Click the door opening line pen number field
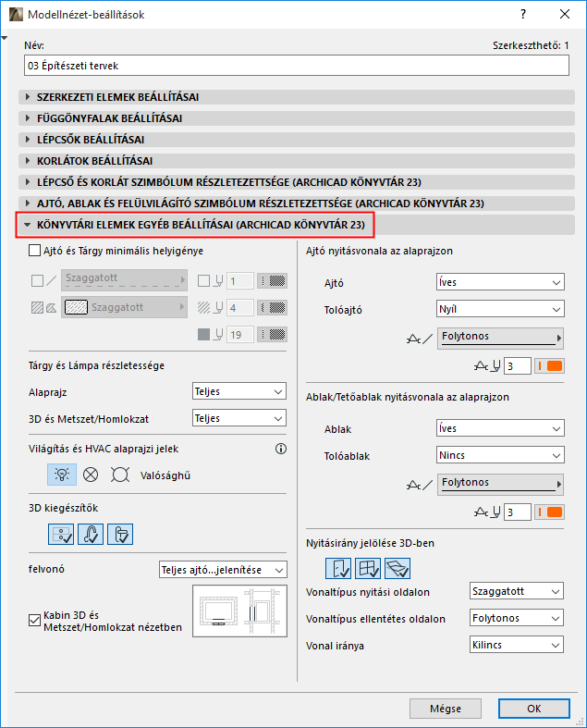 [x=518, y=366]
